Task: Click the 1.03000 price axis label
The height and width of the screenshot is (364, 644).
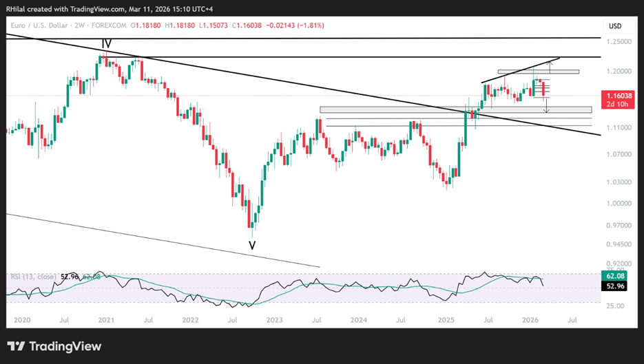Action: pyautogui.click(x=619, y=182)
